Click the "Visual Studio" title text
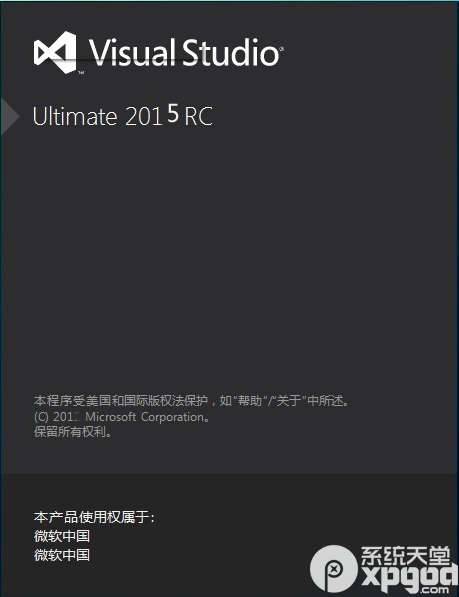The image size is (459, 597). [184, 52]
